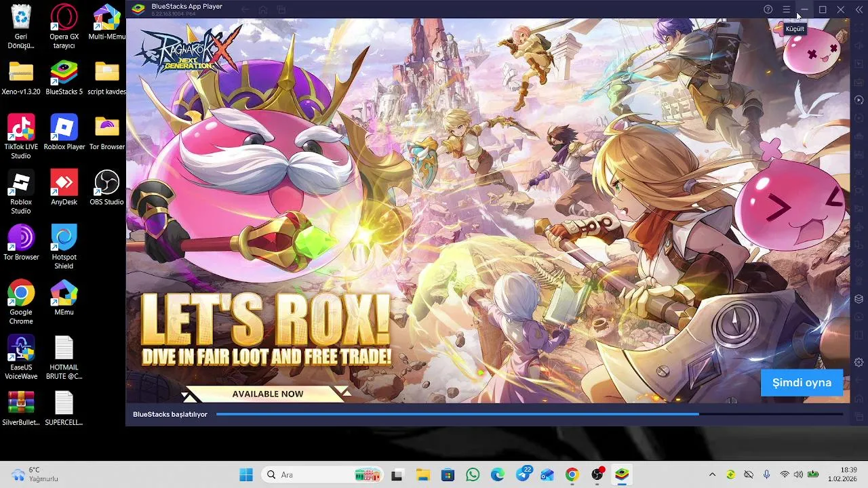Screen dimensions: 868x488
Task: Select the SUPERCELL text file
Action: click(x=64, y=408)
